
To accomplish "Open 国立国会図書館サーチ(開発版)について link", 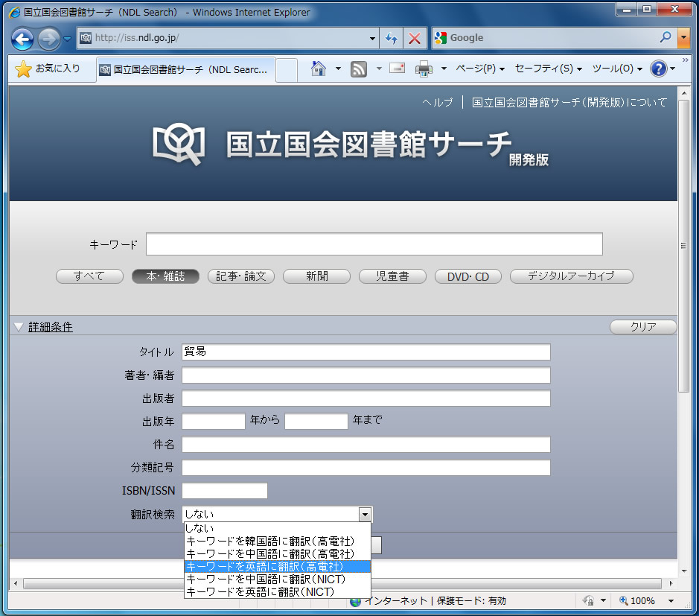I will pyautogui.click(x=569, y=103).
